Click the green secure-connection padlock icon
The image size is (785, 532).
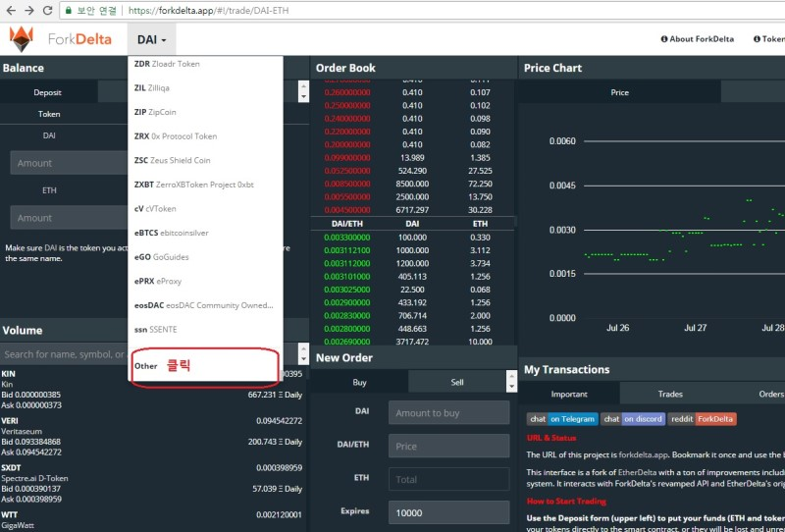pyautogui.click(x=69, y=10)
